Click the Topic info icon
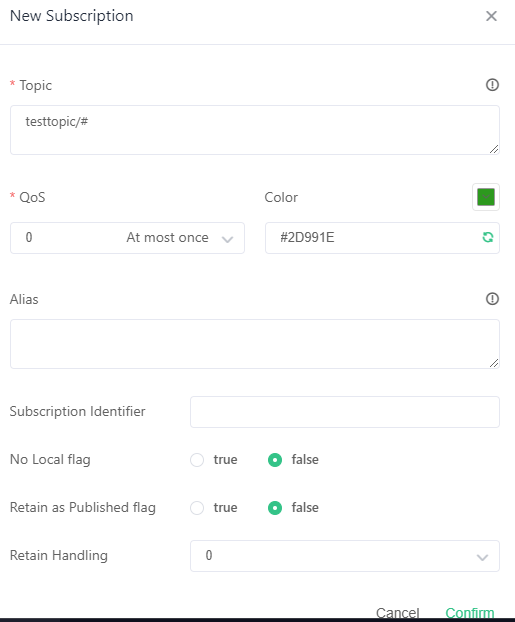Screen dimensions: 515x622 (492, 85)
